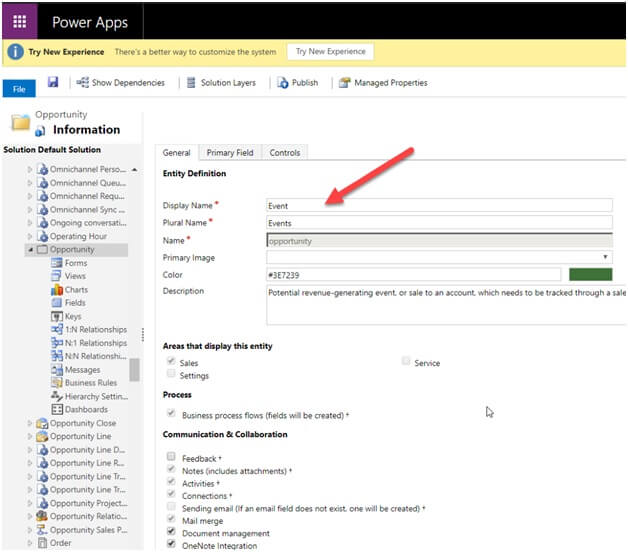The width and height of the screenshot is (628, 552).
Task: Enable the Service area checkbox
Action: [x=406, y=361]
